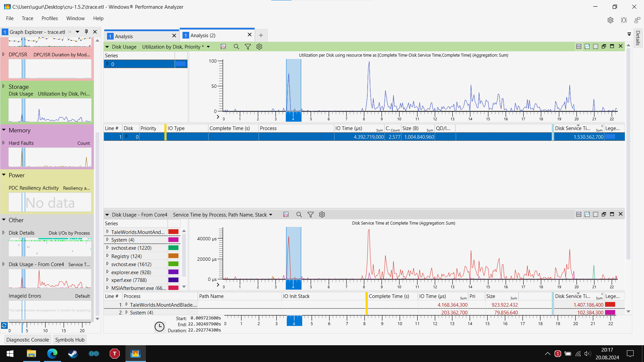Viewport: 644px width, 362px height.
Task: Click magenta swatch for System (4) series
Action: coord(173,240)
